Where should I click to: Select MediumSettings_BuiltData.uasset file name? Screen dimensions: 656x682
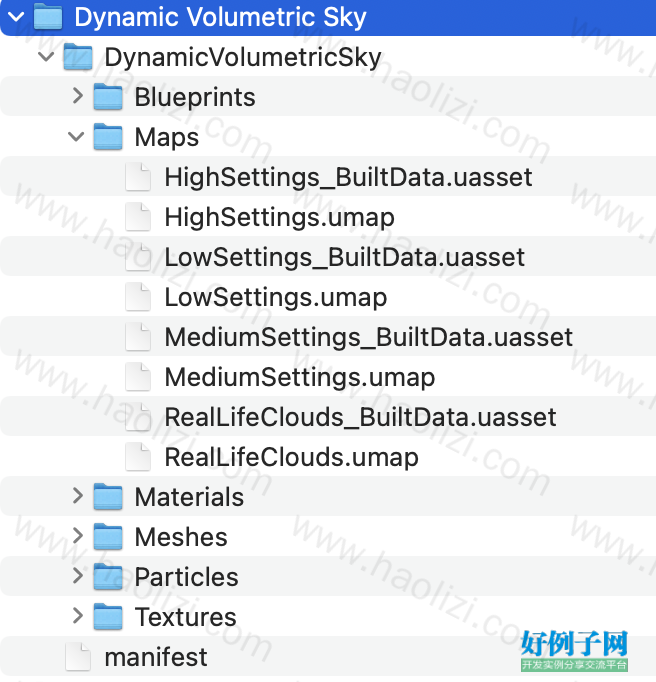[x=368, y=338]
